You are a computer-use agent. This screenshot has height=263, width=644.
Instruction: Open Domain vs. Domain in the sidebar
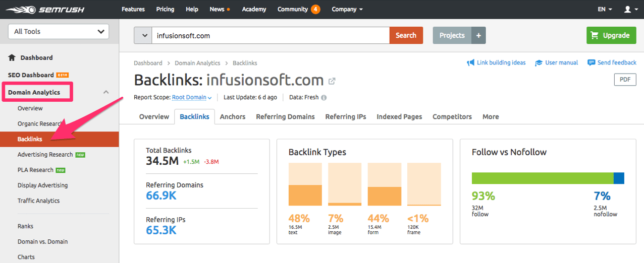coord(42,242)
